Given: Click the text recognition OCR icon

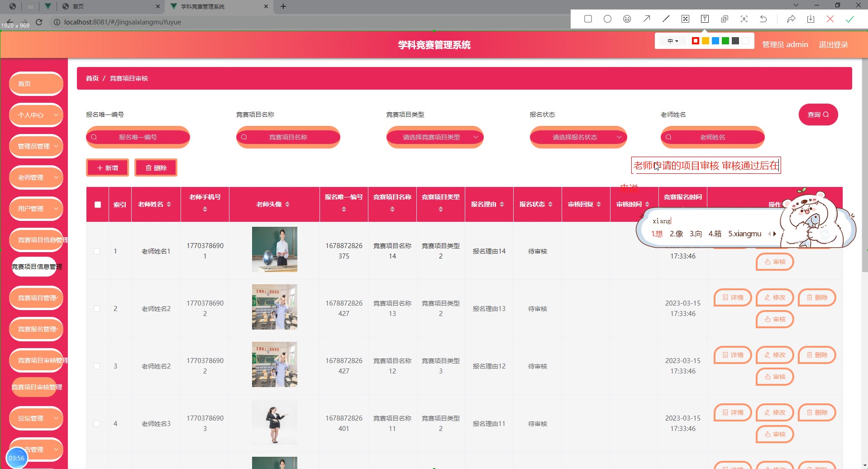Looking at the screenshot, I should (x=744, y=19).
